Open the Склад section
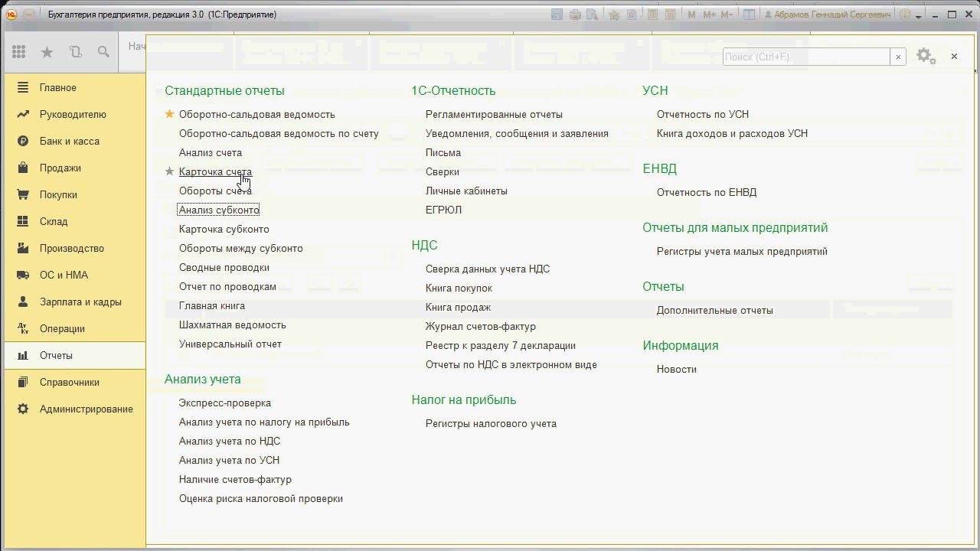The image size is (980, 551). [x=74, y=221]
